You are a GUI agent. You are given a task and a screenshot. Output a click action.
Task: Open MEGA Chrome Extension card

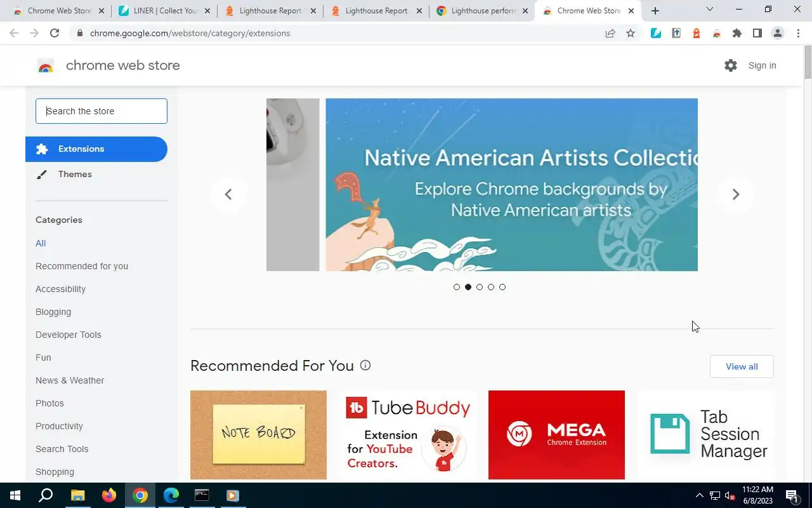pos(556,435)
